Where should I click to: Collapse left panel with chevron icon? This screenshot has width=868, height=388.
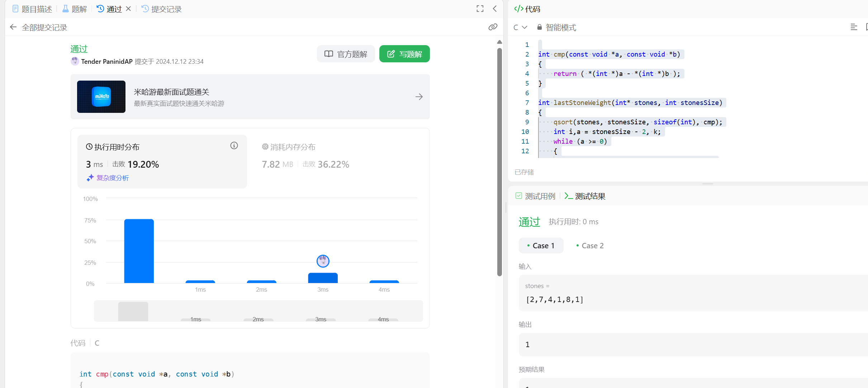495,9
